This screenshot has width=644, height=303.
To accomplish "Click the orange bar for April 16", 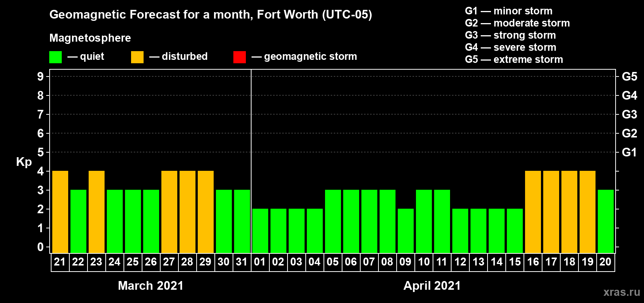I will coord(533,212).
